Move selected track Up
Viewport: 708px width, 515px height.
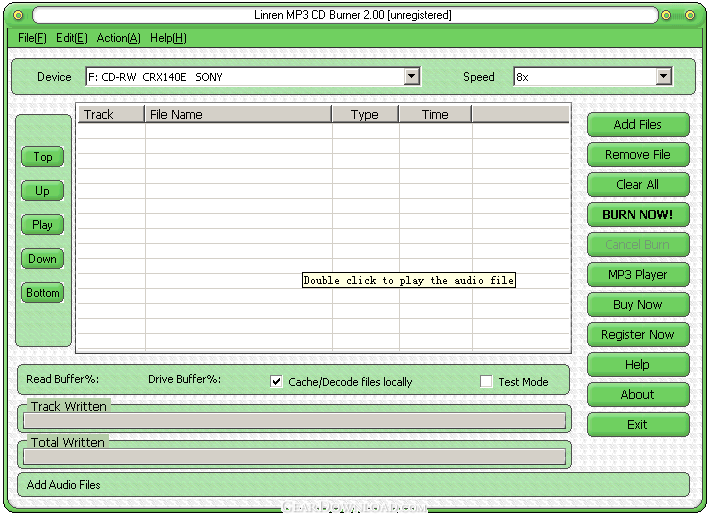click(42, 191)
